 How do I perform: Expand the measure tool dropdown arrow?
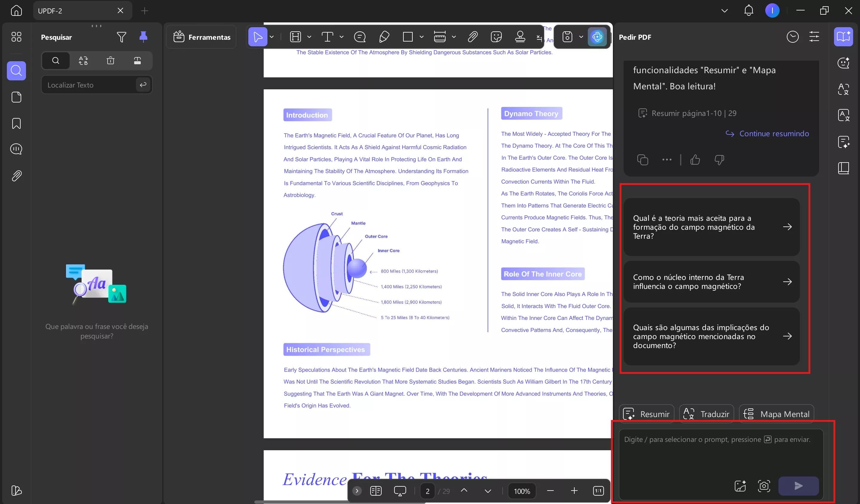click(454, 37)
